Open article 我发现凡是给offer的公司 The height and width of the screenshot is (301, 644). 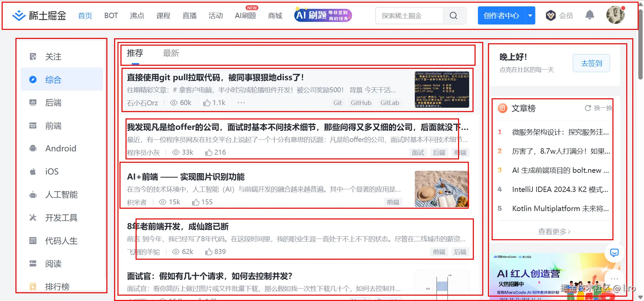point(298,127)
